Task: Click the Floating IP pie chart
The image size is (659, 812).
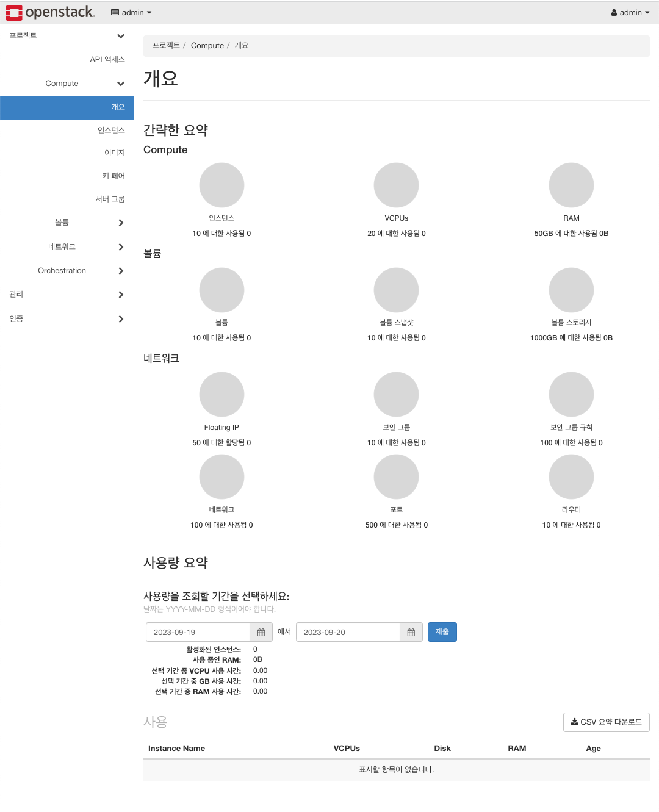Action: (x=221, y=395)
